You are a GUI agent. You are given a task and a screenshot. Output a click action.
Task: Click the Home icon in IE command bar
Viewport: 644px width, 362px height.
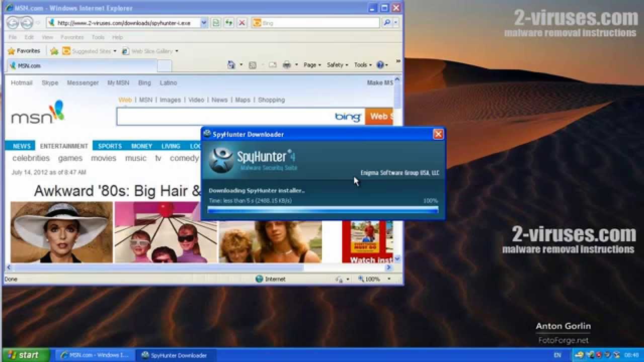[231, 65]
